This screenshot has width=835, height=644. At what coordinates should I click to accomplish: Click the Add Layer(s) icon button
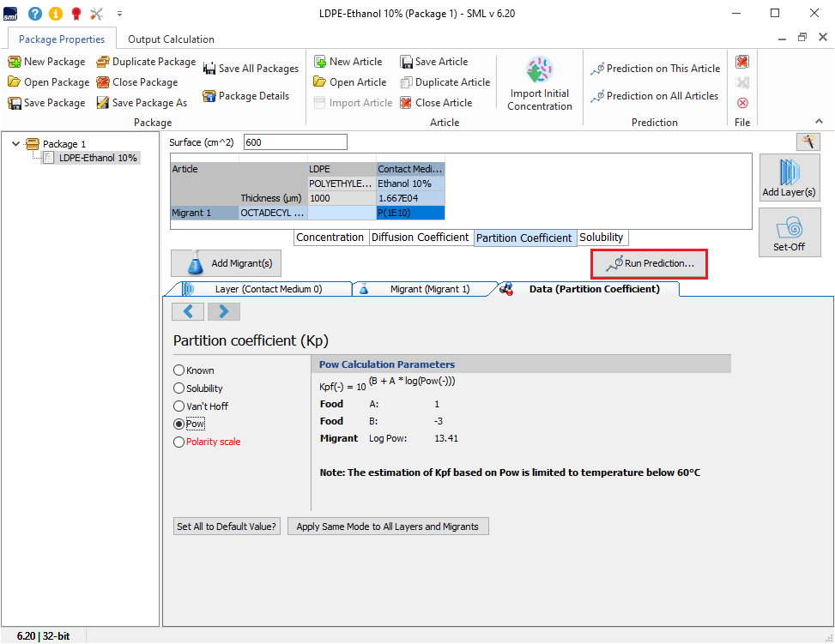[789, 178]
